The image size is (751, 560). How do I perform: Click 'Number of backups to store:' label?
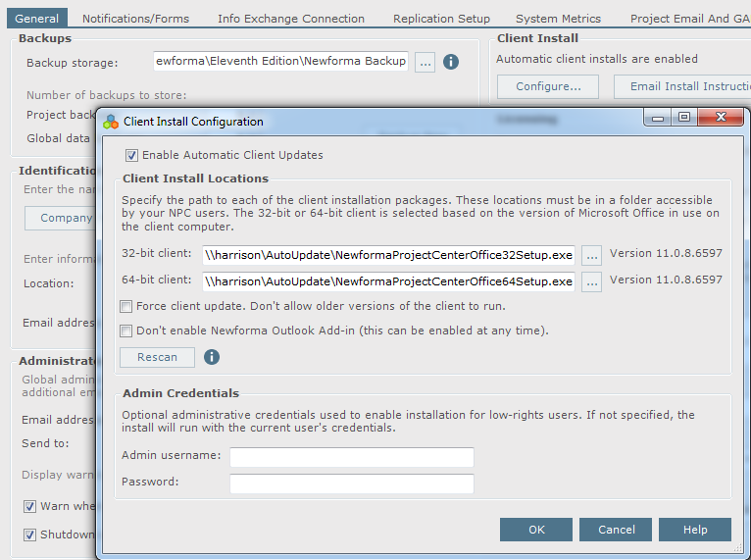106,95
